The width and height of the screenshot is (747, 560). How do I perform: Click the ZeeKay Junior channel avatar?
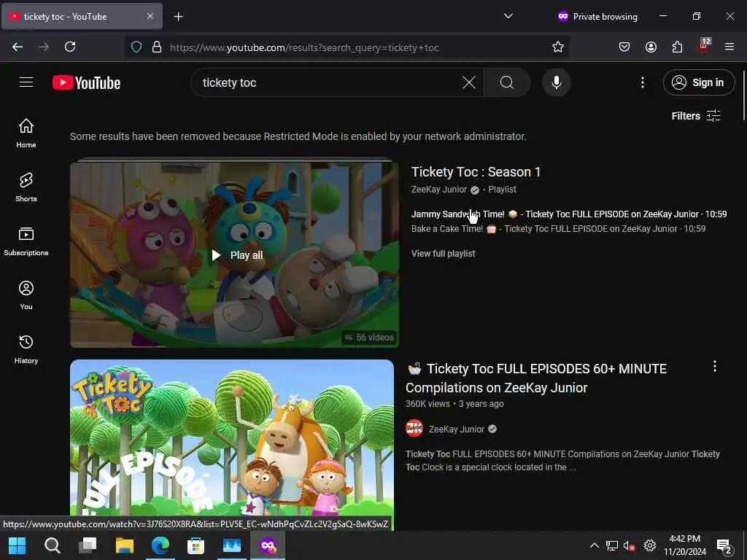coord(414,428)
